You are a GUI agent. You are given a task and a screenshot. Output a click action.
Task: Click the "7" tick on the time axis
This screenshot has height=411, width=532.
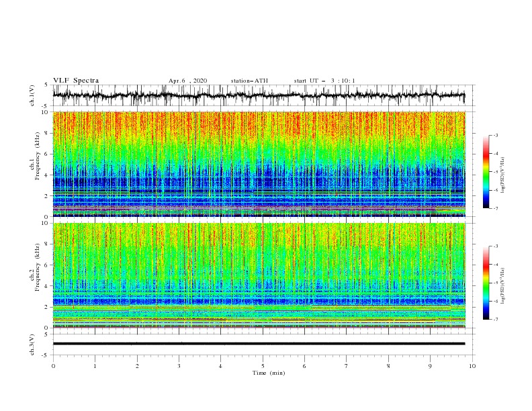point(347,366)
